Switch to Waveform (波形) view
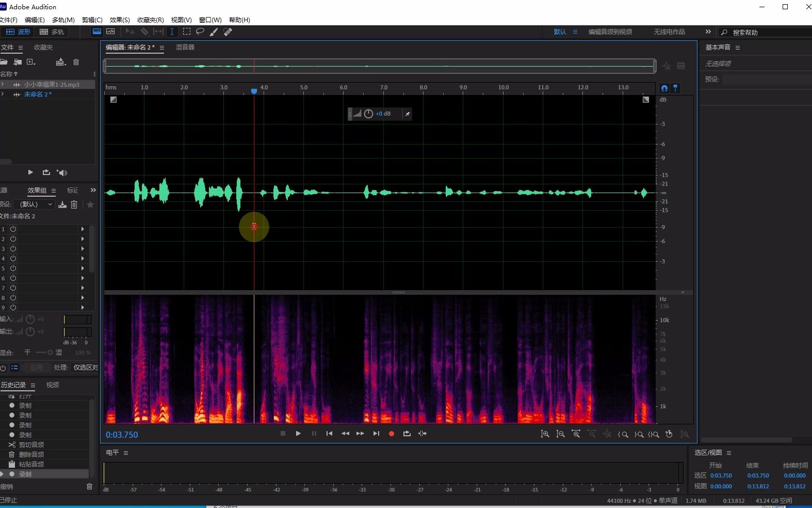The width and height of the screenshot is (812, 508). 18,32
